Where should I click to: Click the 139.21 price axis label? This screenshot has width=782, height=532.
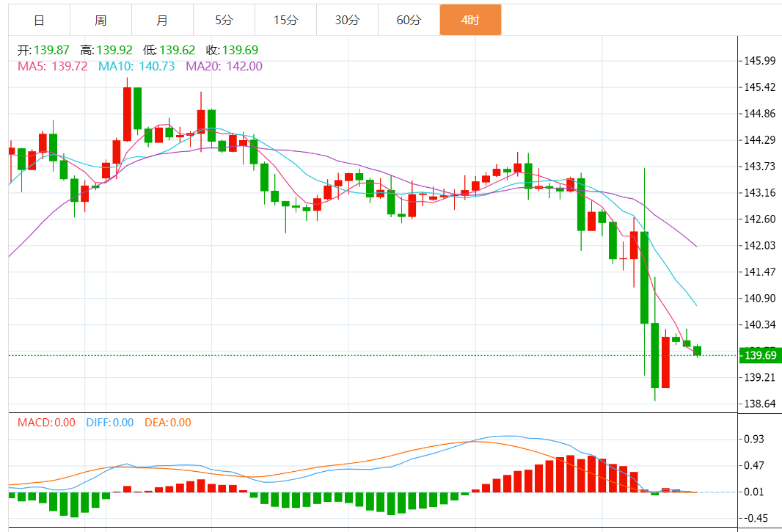click(759, 377)
